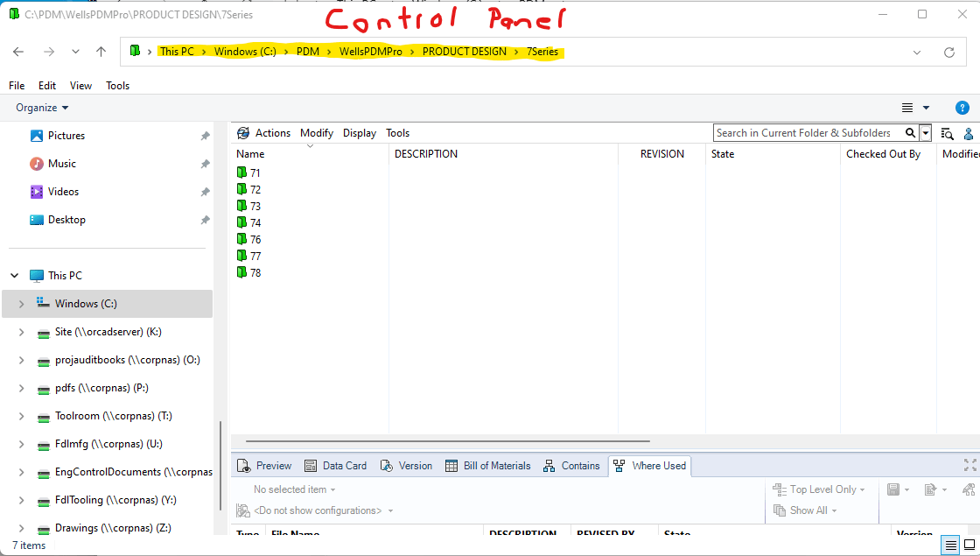Viewport: 980px width, 556px height.
Task: Expand the Toolroom network drive node
Action: point(21,415)
